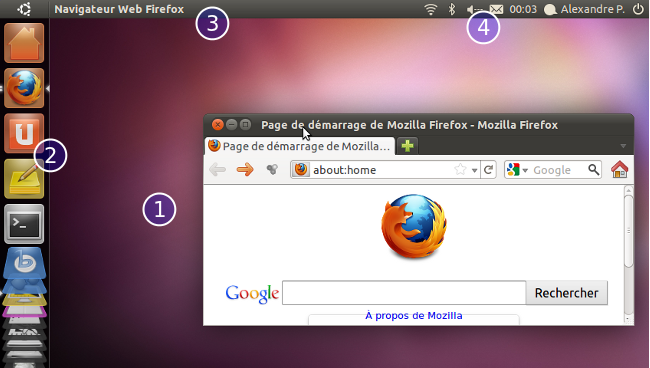This screenshot has width=650, height=368.
Task: Bookmark this page with the star icon
Action: pos(460,169)
